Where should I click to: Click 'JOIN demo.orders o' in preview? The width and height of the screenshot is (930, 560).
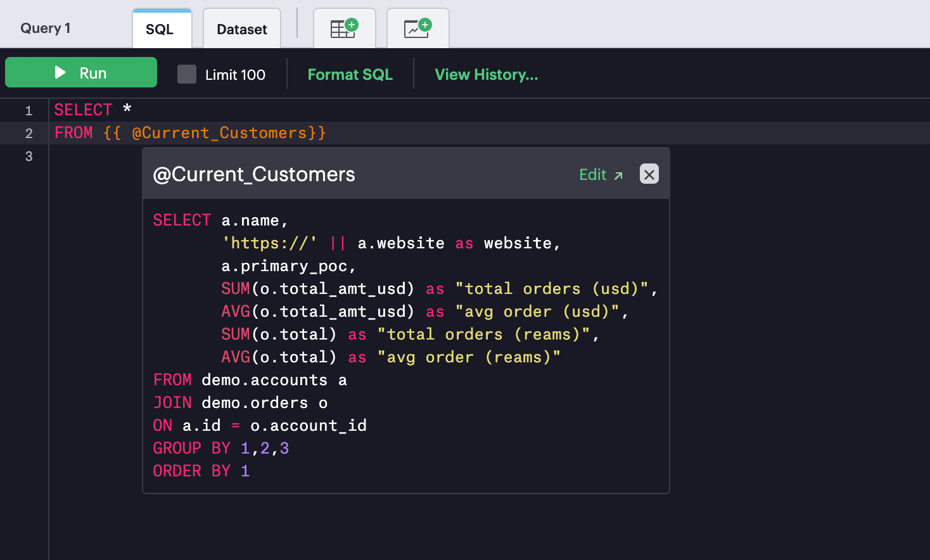(241, 403)
